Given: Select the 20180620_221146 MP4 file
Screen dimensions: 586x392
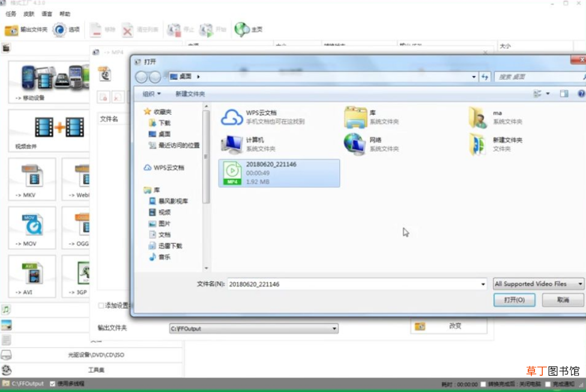Looking at the screenshot, I should pos(279,173).
